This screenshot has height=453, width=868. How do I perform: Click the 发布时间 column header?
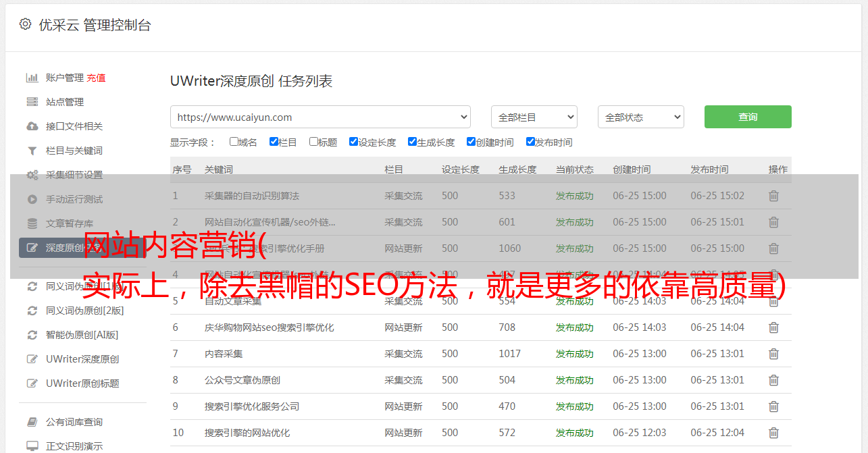pos(709,169)
